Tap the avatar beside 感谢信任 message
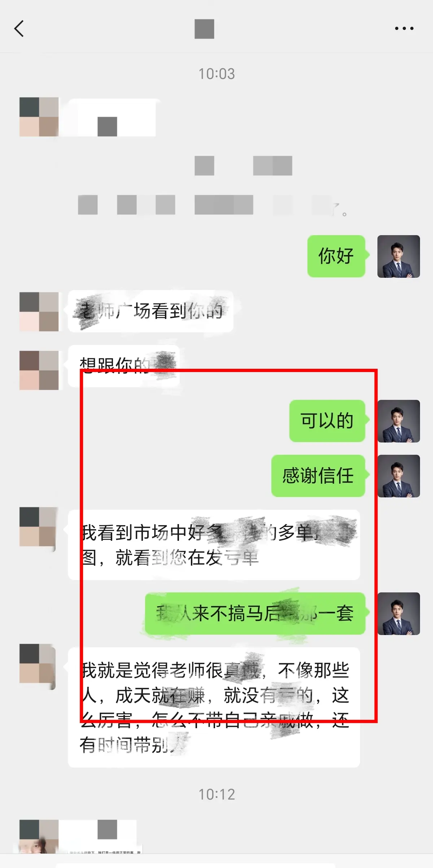Viewport: 433px width, 868px height. [398, 476]
